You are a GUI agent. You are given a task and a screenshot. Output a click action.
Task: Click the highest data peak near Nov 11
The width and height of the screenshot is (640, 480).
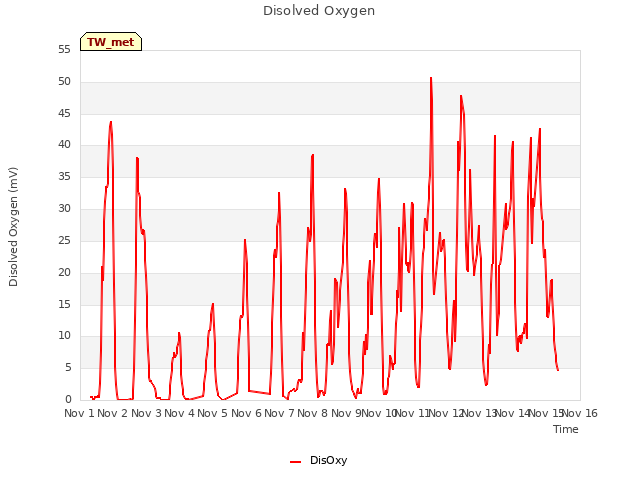pos(431,78)
